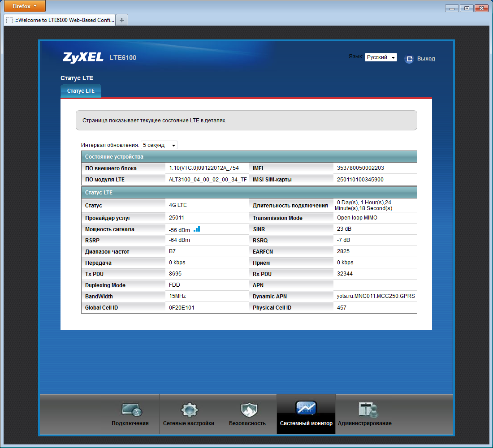Image resolution: width=493 pixels, height=448 pixels.
Task: Open Сетевые настройки gear icon
Action: tap(189, 410)
